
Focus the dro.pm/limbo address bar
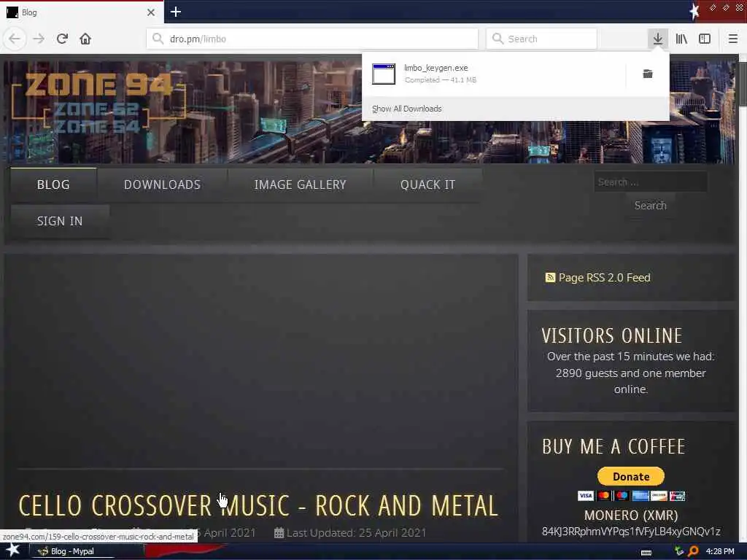[x=312, y=39]
